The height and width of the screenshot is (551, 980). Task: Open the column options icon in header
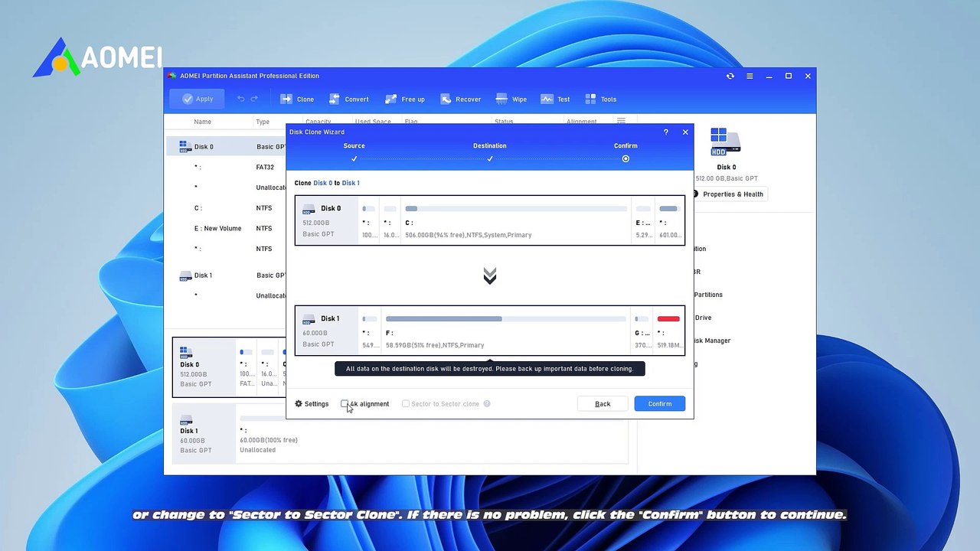[x=621, y=122]
